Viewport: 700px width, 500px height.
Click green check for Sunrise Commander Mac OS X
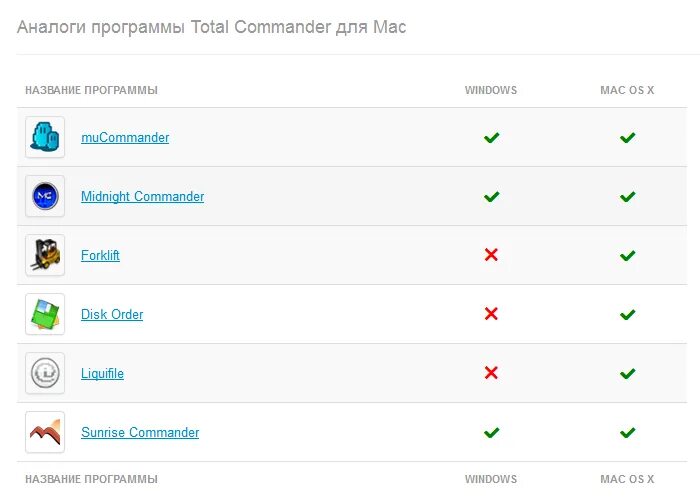(x=627, y=432)
